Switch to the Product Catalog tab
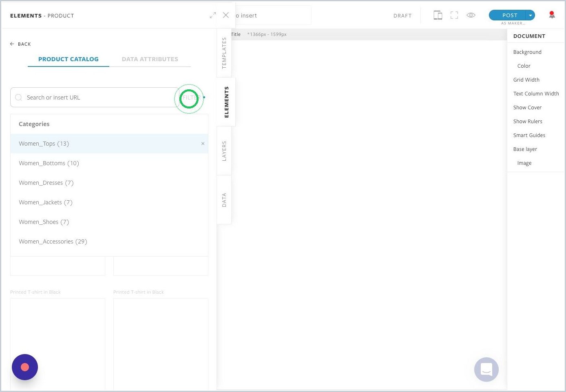The image size is (566, 392). pos(69,59)
